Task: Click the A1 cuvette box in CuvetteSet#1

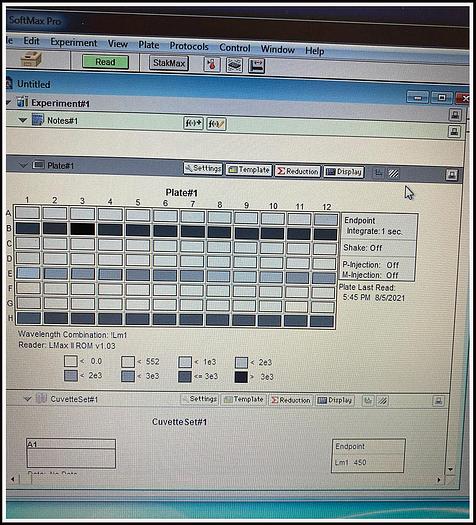Action: point(71,454)
